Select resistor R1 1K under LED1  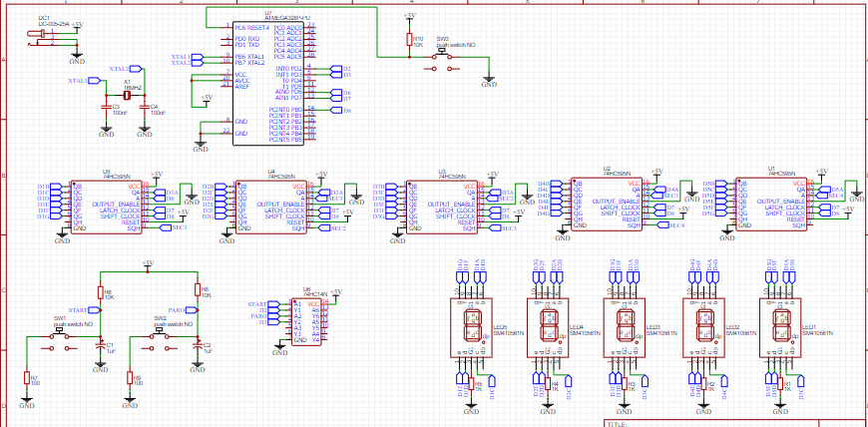780,384
